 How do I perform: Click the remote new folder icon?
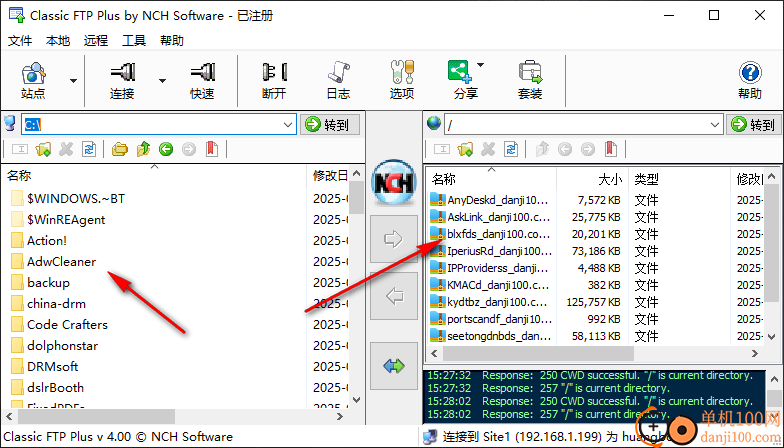coord(466,149)
